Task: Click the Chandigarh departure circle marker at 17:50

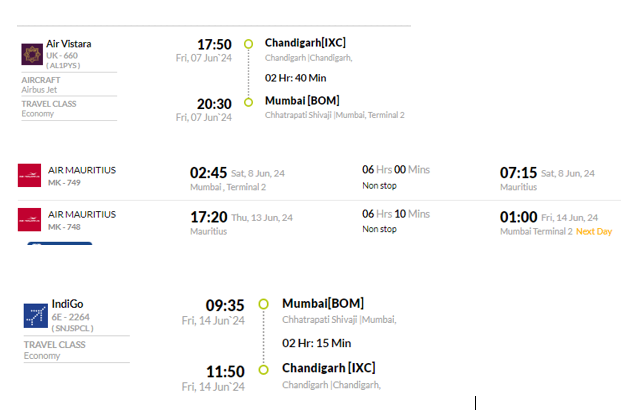Action: point(248,44)
